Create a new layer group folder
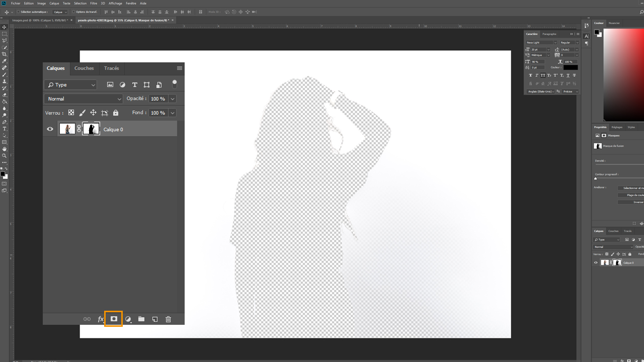Screen dimensions: 644x362 pos(141,319)
